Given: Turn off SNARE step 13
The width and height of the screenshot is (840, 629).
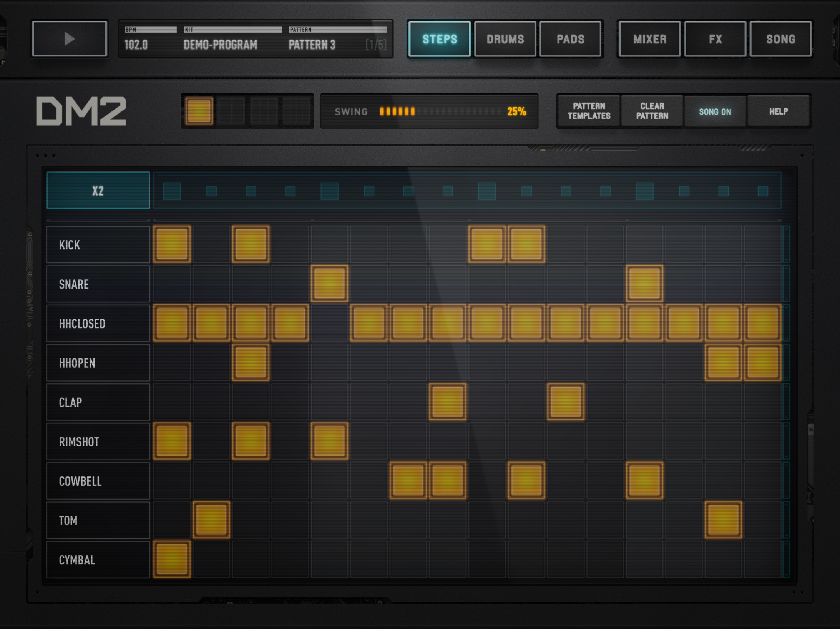Looking at the screenshot, I should tap(644, 284).
